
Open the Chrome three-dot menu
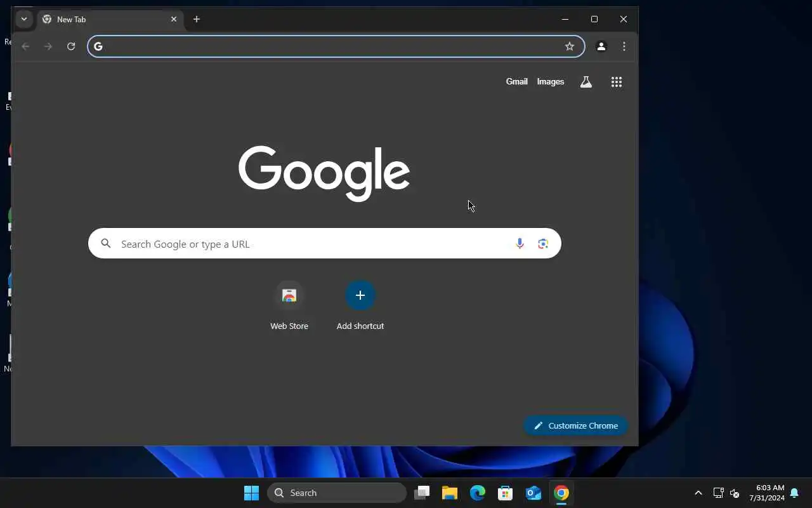pos(624,46)
